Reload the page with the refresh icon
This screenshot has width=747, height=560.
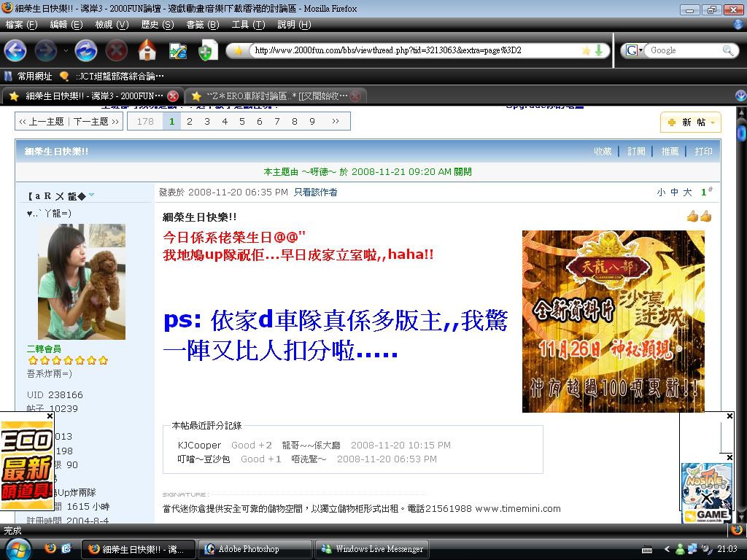tap(85, 50)
